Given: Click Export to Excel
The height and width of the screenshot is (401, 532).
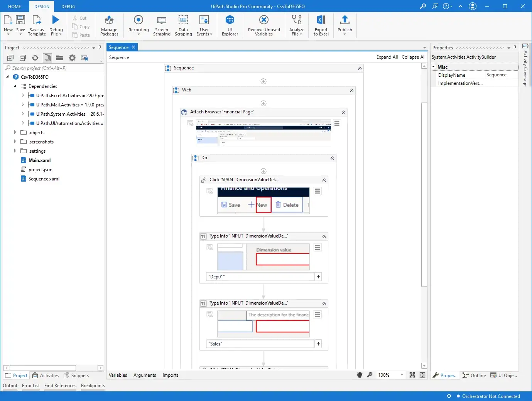Looking at the screenshot, I should (x=321, y=25).
